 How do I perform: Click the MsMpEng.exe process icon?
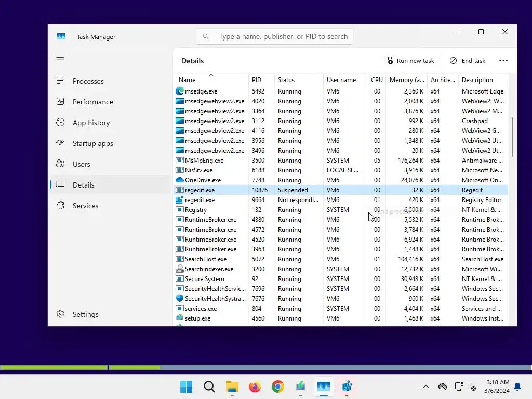coord(179,160)
